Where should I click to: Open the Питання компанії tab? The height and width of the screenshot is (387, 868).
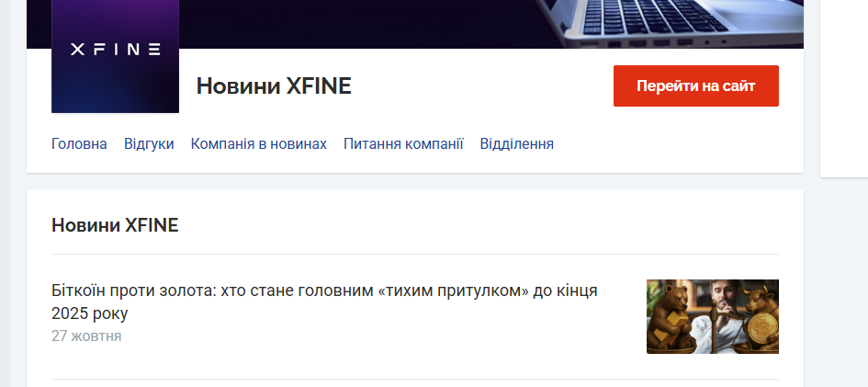(x=403, y=144)
